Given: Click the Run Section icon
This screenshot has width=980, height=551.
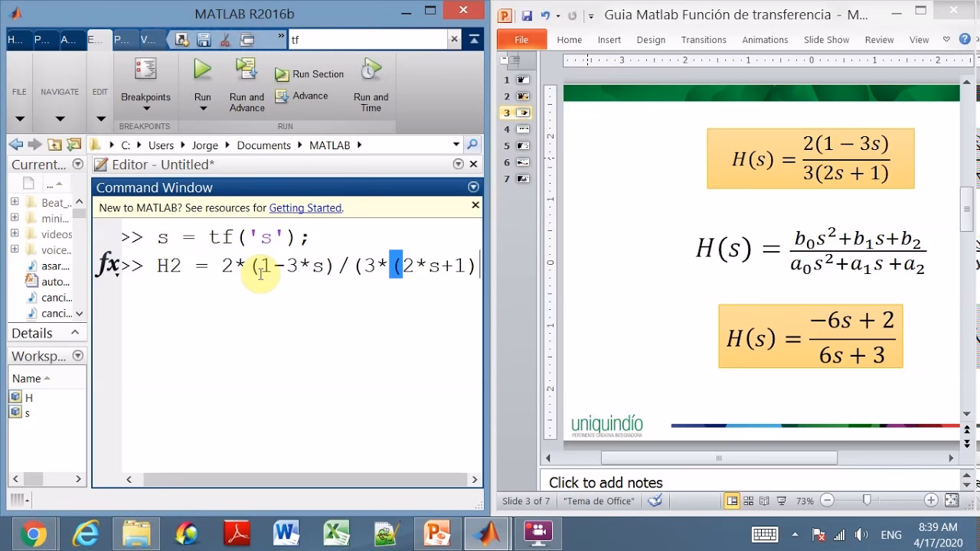Looking at the screenshot, I should [309, 73].
